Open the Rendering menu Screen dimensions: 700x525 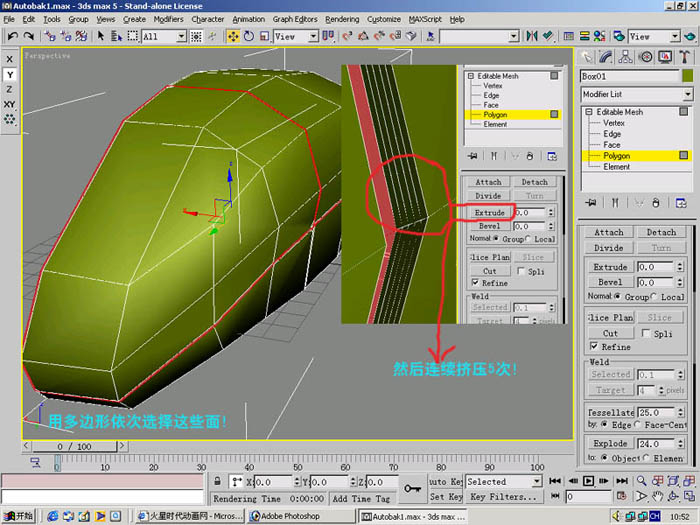pos(342,19)
